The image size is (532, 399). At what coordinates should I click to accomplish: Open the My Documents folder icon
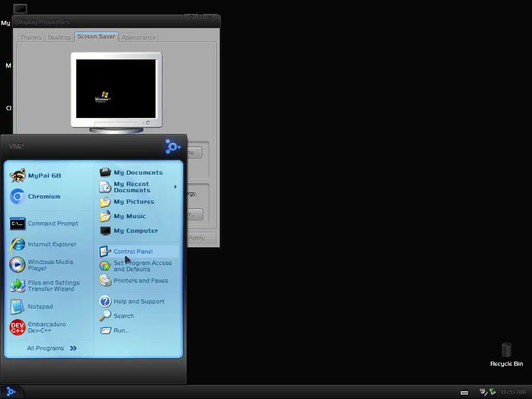click(x=105, y=172)
